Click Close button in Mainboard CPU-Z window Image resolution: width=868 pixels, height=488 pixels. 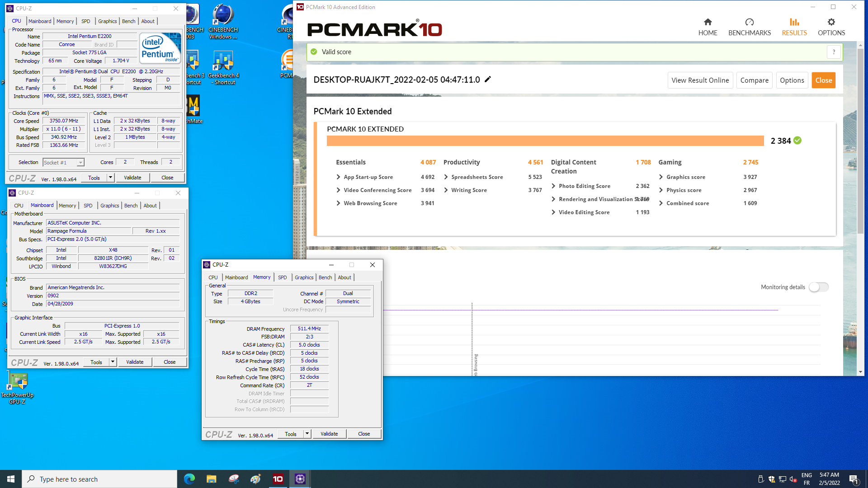coord(170,362)
